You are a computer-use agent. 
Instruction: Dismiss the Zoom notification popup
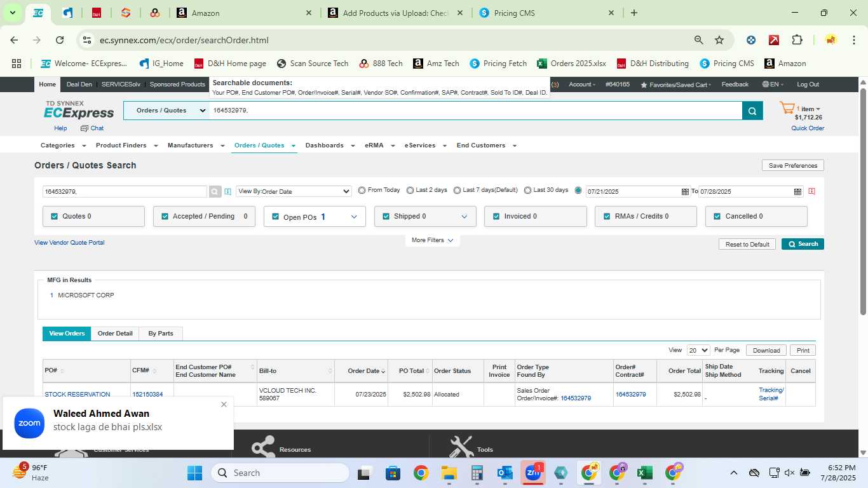click(224, 404)
